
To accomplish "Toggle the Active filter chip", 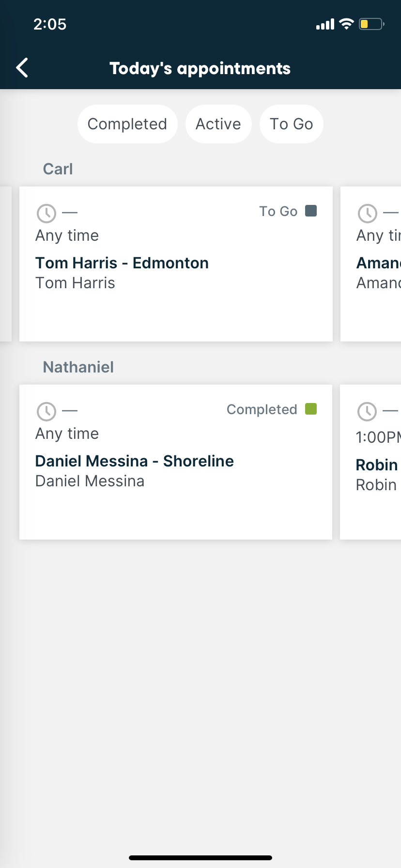I will click(218, 124).
